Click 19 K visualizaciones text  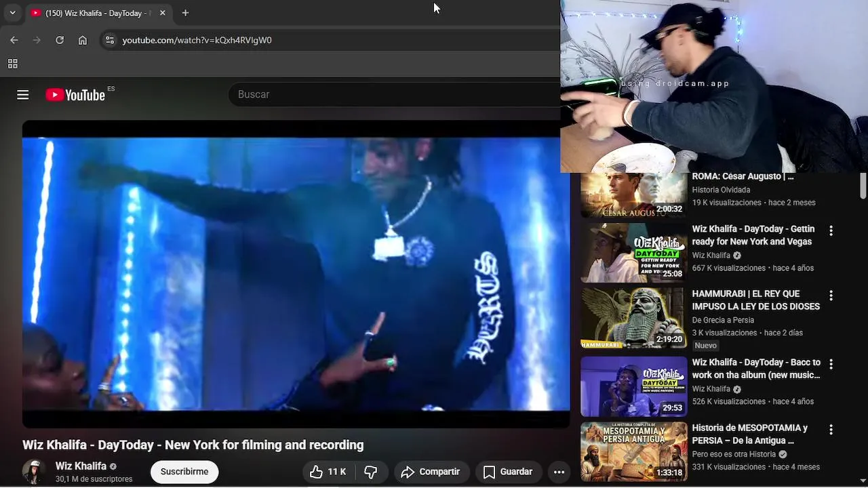pos(726,203)
